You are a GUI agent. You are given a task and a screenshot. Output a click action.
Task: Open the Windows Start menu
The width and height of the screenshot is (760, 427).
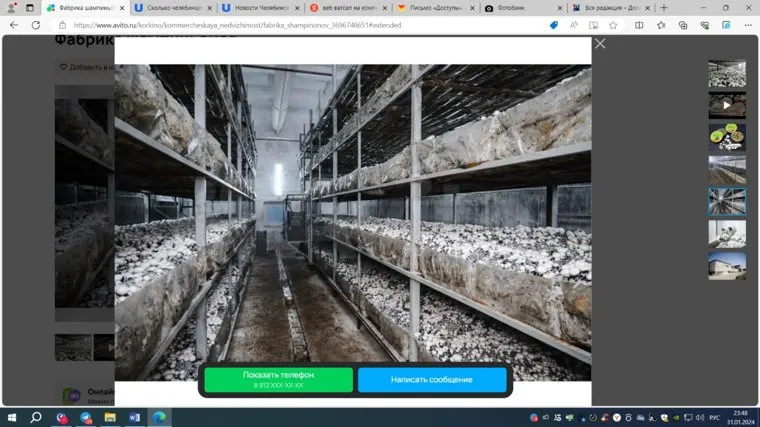pos(12,417)
